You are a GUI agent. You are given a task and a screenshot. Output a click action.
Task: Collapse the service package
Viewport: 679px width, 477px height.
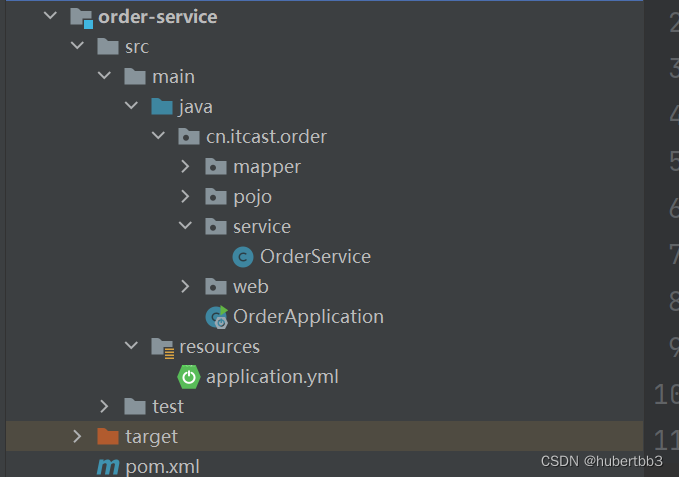[x=185, y=225]
